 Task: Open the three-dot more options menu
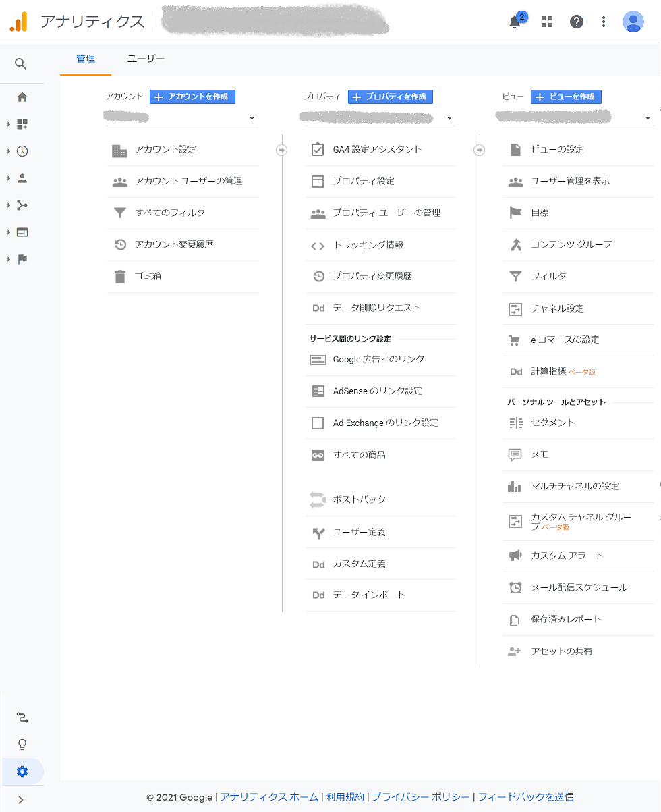click(x=604, y=22)
